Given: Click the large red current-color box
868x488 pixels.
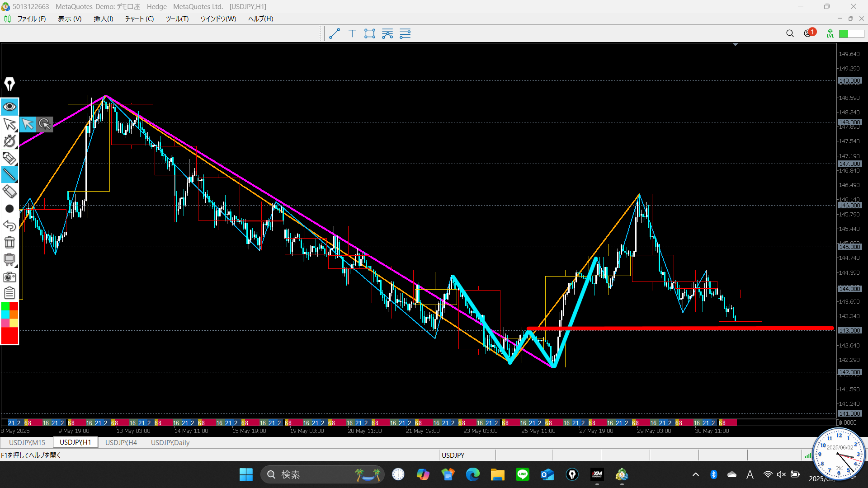Looking at the screenshot, I should tap(9, 336).
